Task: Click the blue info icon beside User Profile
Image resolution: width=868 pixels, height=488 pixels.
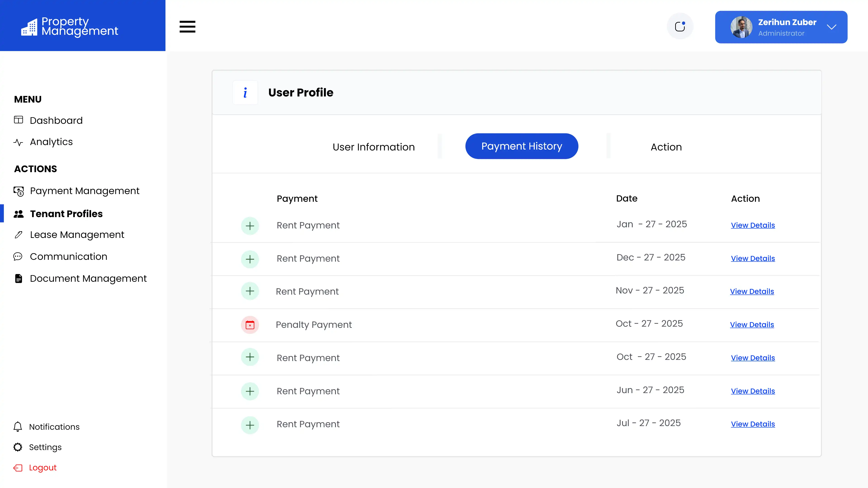Action: (x=245, y=93)
